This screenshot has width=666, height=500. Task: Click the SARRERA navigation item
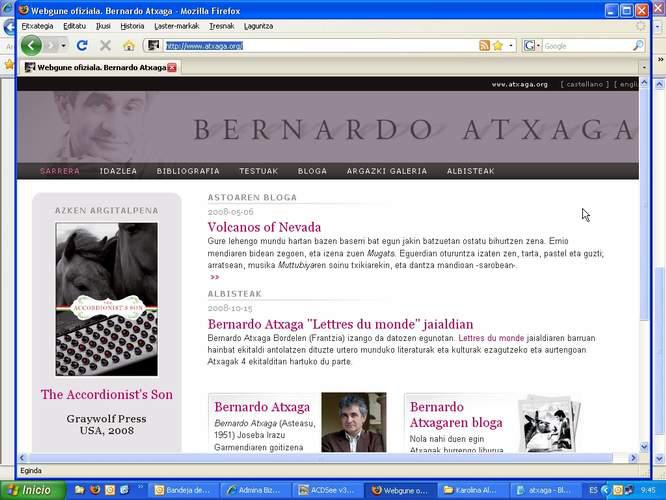click(x=59, y=171)
